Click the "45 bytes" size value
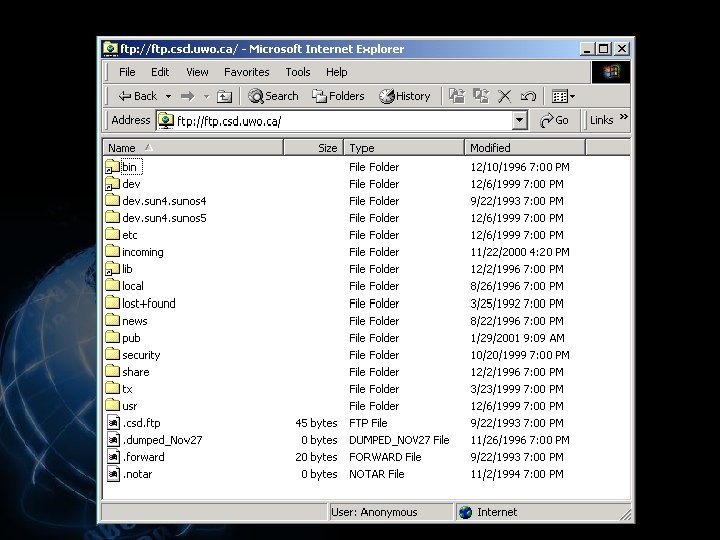Screen dimensions: 720x540 316,423
